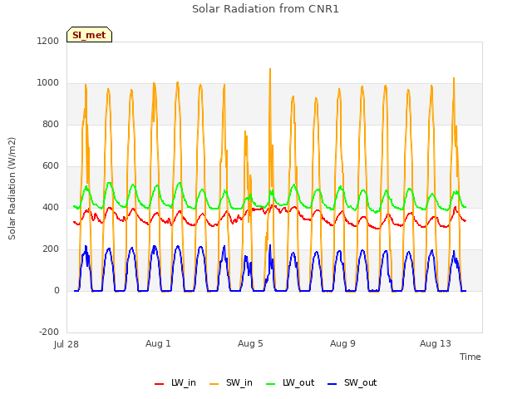Toggle the SW_out legend entry
This screenshot has height=399, width=532.
352,383
